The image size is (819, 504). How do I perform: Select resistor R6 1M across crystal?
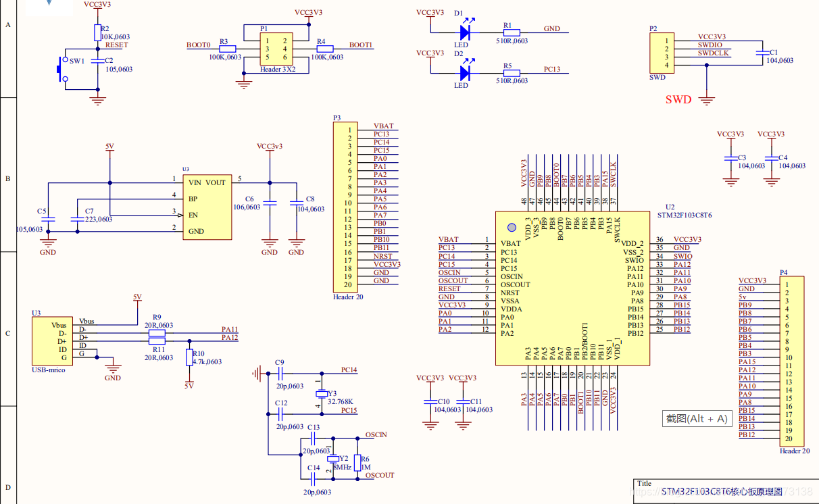click(357, 462)
